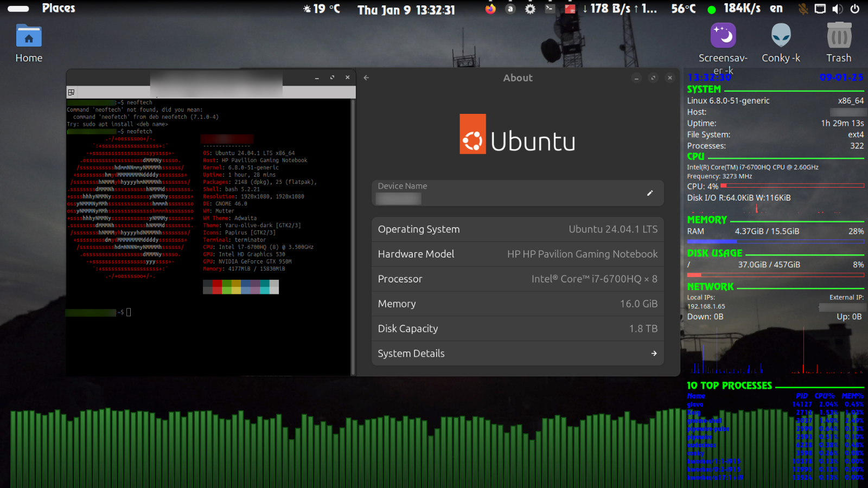868x488 pixels.
Task: Launch the Conky -k alien desktop icon
Action: click(781, 43)
